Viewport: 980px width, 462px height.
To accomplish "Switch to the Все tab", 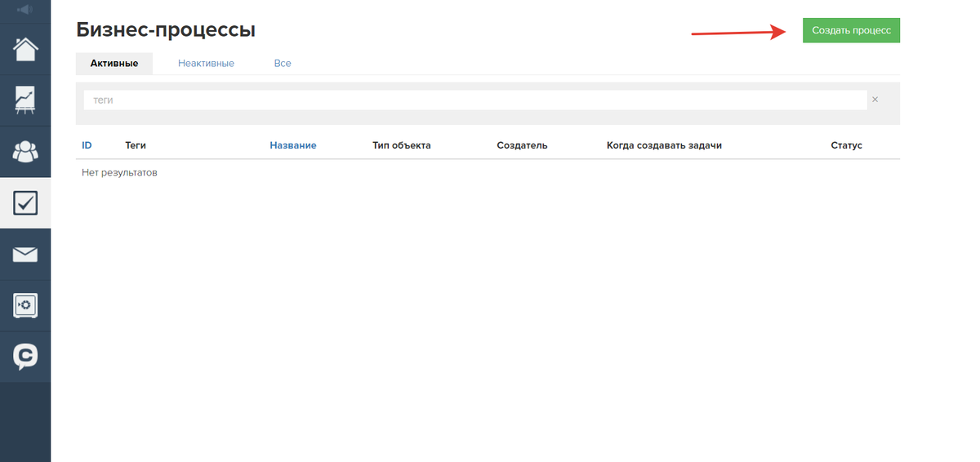I will point(283,64).
